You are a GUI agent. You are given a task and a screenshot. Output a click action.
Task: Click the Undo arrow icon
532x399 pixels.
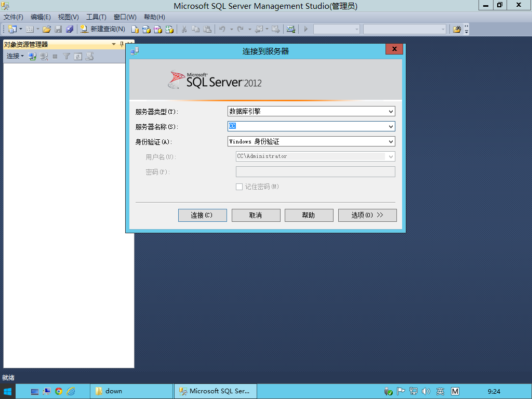coord(222,29)
